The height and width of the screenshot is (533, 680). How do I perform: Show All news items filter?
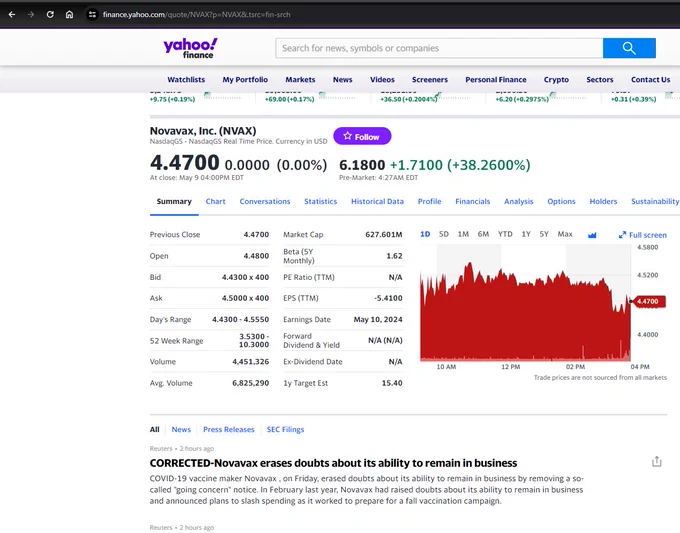pyautogui.click(x=154, y=429)
